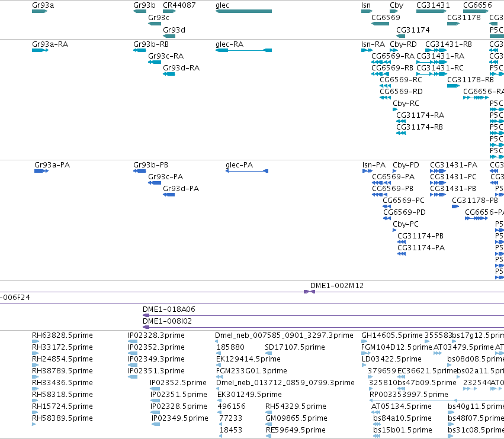Screen dimensions: 504x439
Task: Select the CG31431-PC protein feature
Action: tap(438, 183)
